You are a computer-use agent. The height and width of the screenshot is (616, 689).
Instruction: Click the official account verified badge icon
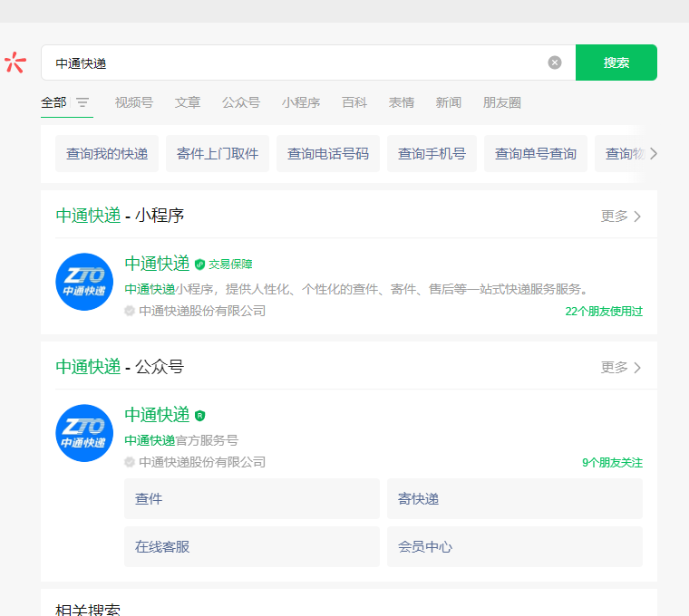pos(200,416)
